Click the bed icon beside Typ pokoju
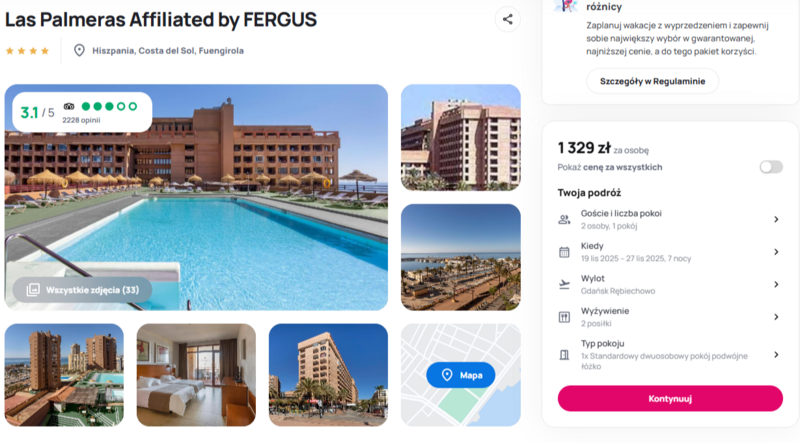The image size is (800, 443). [x=564, y=349]
